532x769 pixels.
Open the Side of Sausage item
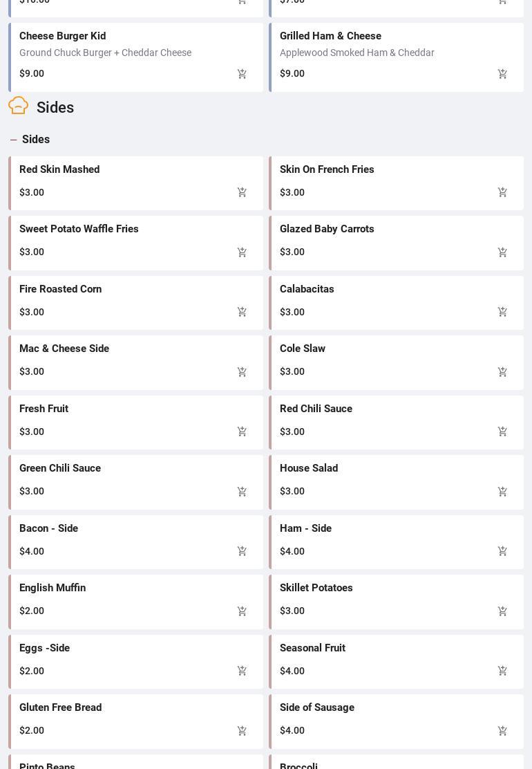[x=317, y=708]
